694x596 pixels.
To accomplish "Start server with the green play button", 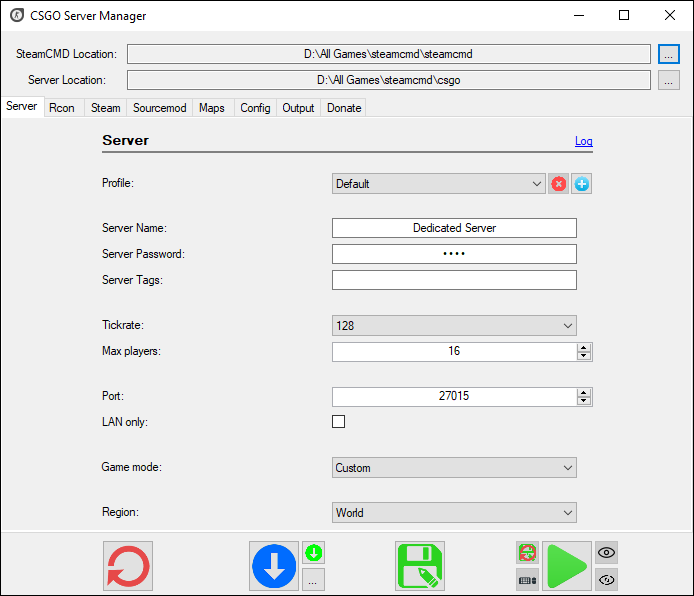I will pyautogui.click(x=567, y=566).
